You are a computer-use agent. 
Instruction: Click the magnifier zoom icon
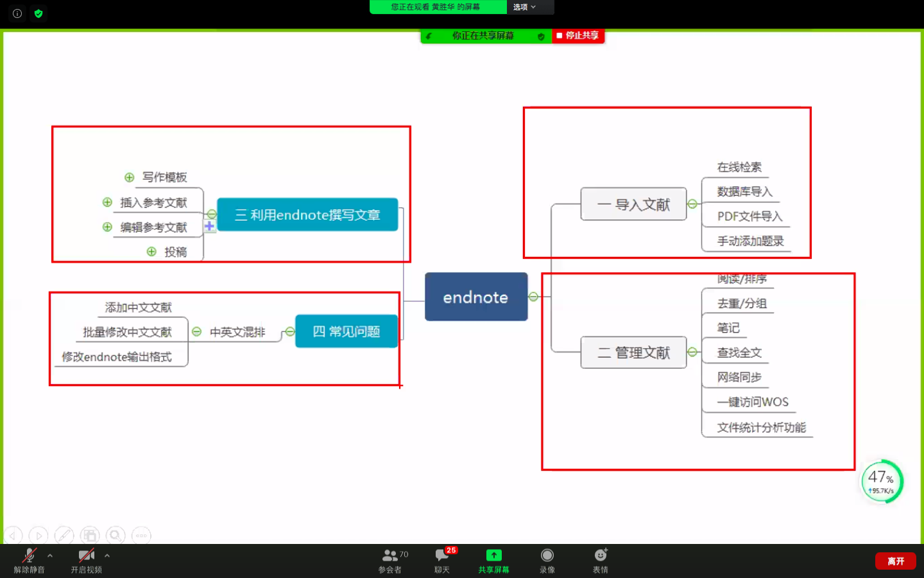point(116,535)
